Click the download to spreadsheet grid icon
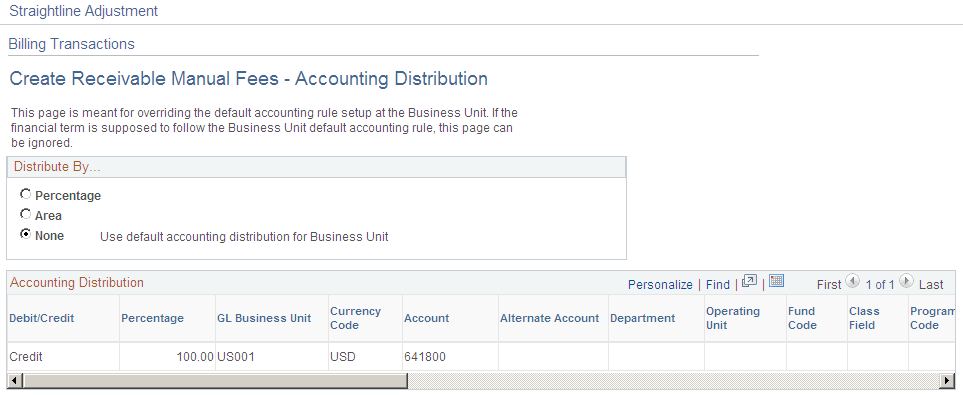The height and width of the screenshot is (395, 963). pyautogui.click(x=776, y=281)
